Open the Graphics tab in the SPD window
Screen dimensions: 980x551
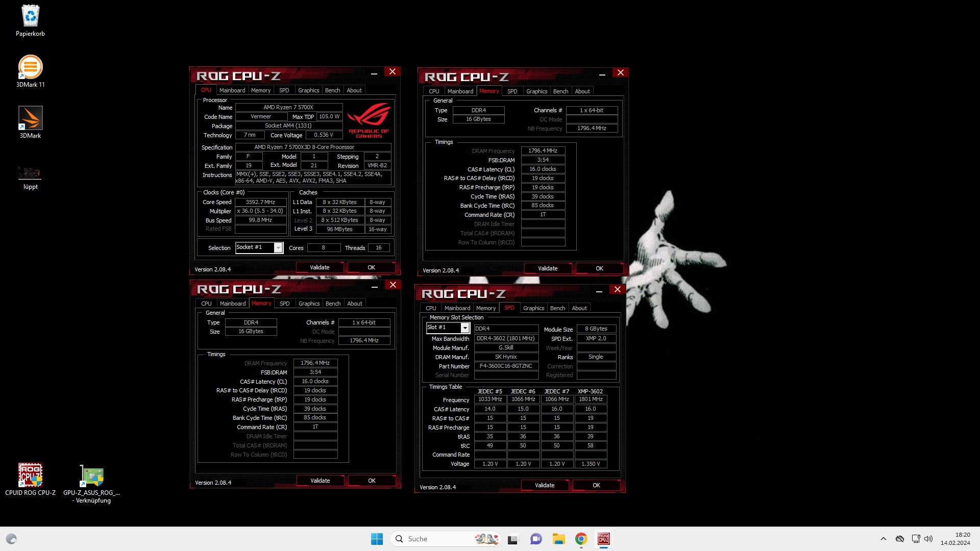(x=534, y=308)
